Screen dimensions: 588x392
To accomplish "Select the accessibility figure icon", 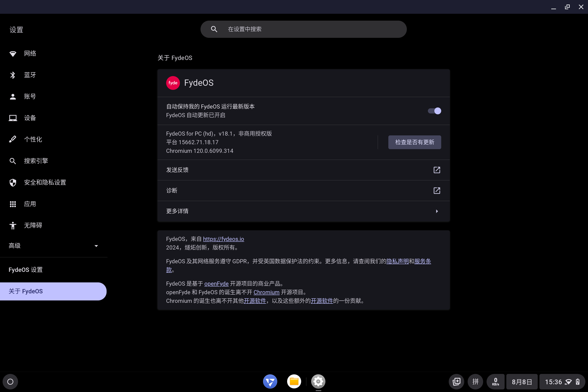I will coord(13,225).
